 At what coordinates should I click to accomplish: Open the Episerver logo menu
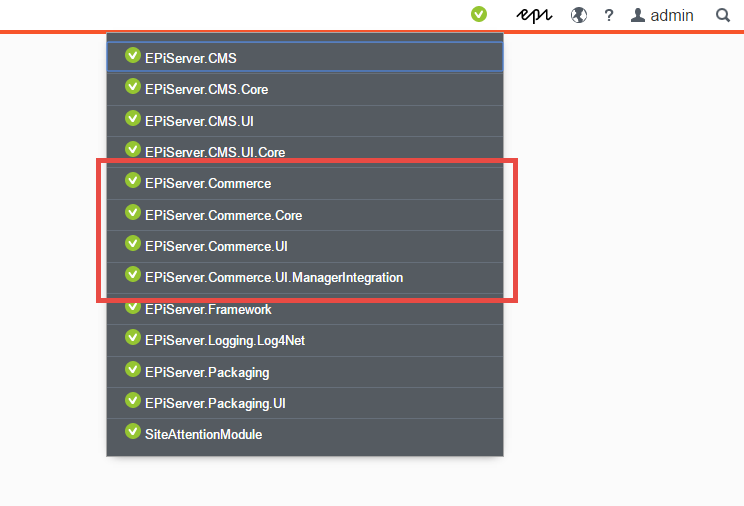534,15
